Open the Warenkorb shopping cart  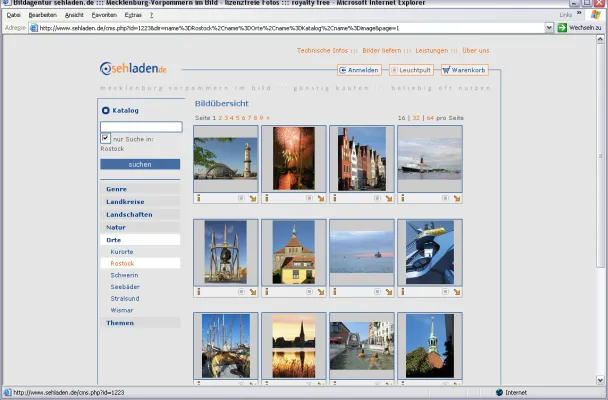[464, 70]
